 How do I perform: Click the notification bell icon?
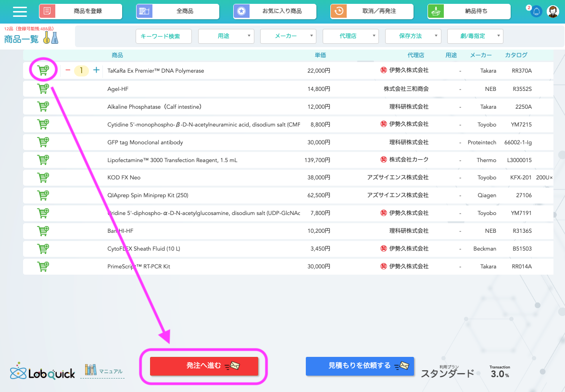click(536, 12)
